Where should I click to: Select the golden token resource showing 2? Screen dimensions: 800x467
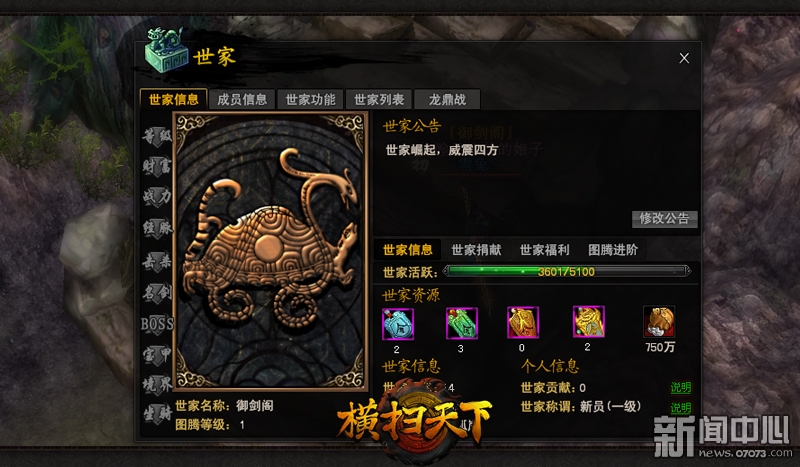(588, 322)
